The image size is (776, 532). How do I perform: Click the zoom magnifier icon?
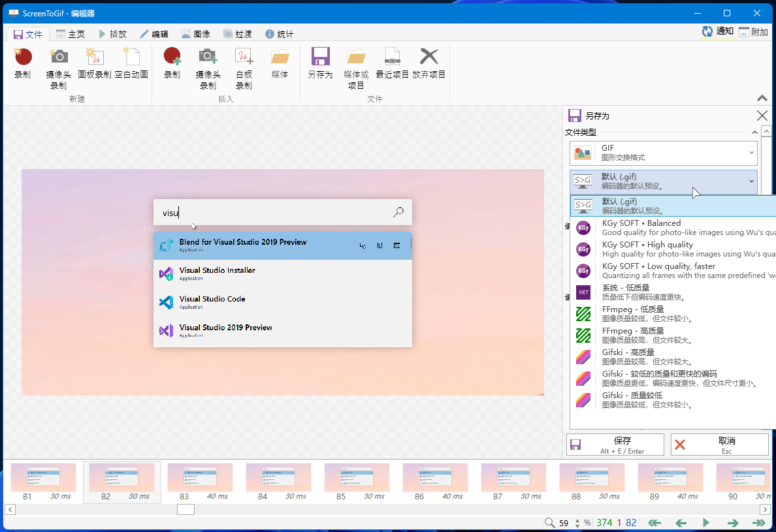[x=549, y=523]
